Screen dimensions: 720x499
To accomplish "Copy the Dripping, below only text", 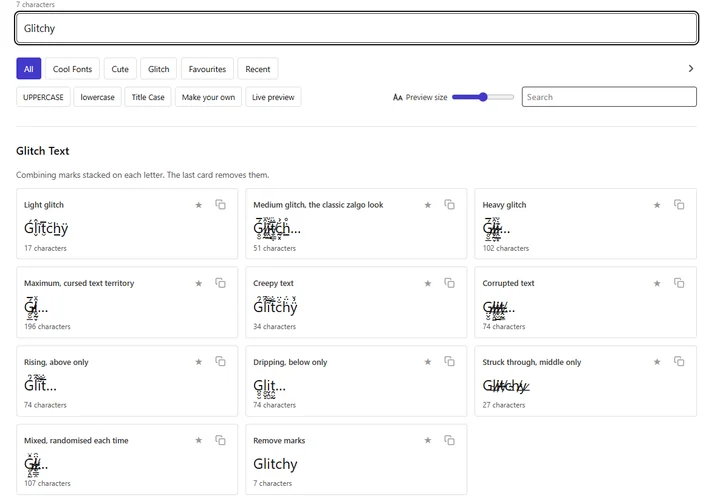I will click(450, 362).
